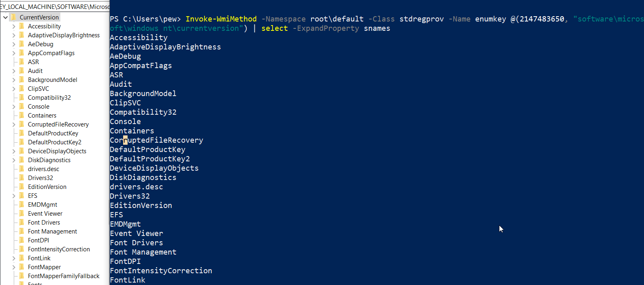Expand the AppCompatFlags key

[x=14, y=53]
